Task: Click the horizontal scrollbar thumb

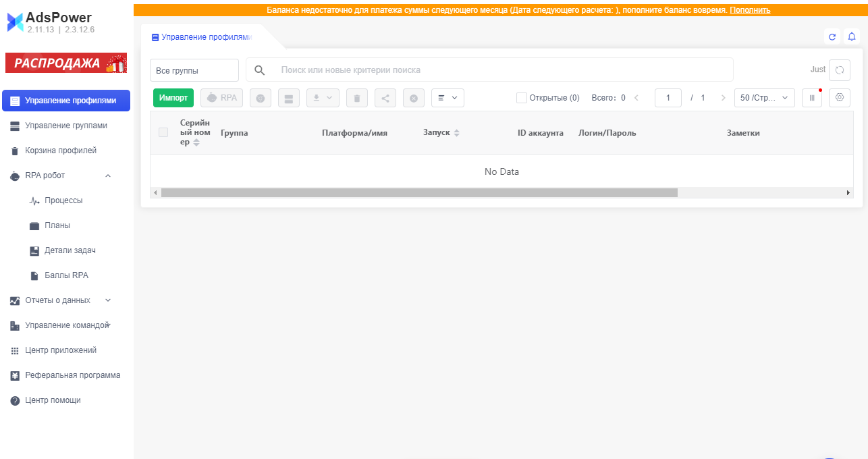Action: pyautogui.click(x=419, y=192)
